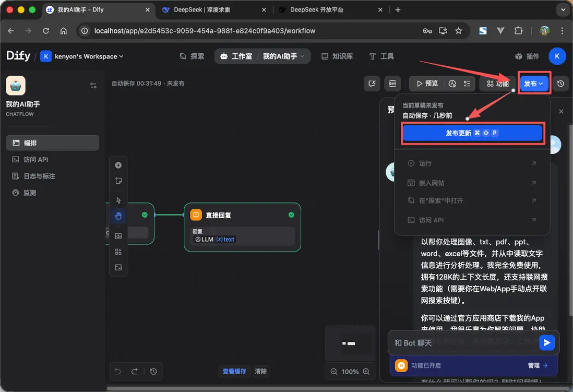The image size is (573, 392).
Task: Redo the canvas change
Action: point(135,371)
